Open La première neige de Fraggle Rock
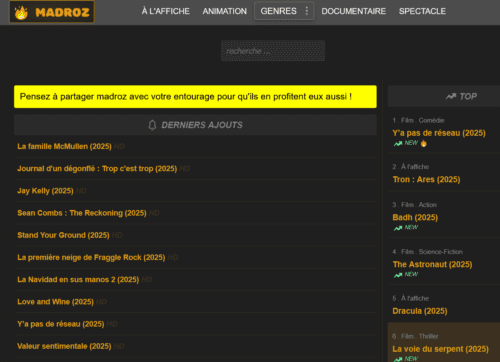Screen dimensions: 500x362 click(91, 258)
